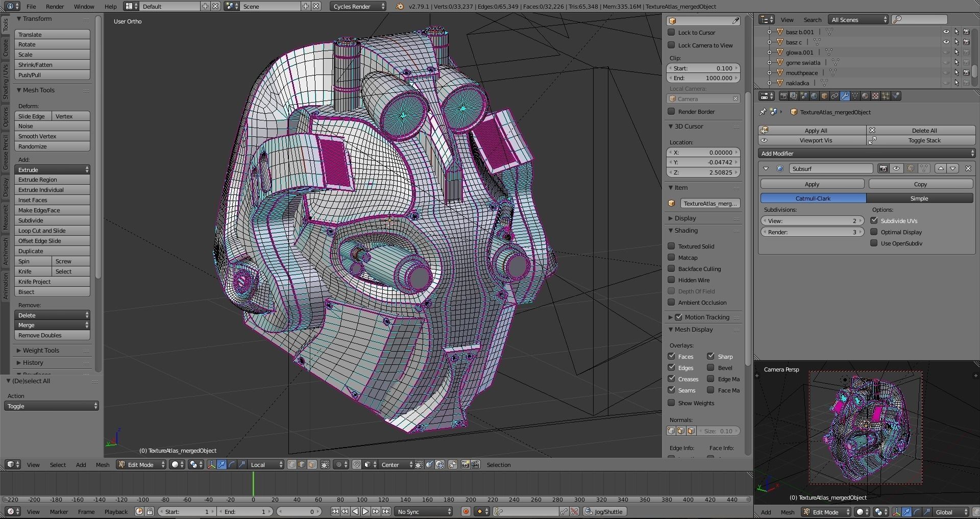The height and width of the screenshot is (519, 980).
Task: Click the Remove Doubles button
Action: point(52,335)
